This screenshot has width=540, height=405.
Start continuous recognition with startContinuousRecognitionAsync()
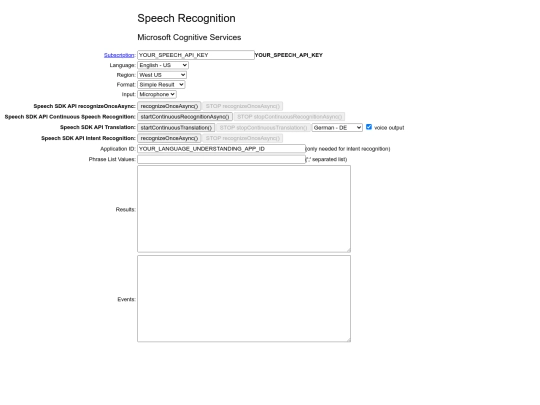coord(185,117)
